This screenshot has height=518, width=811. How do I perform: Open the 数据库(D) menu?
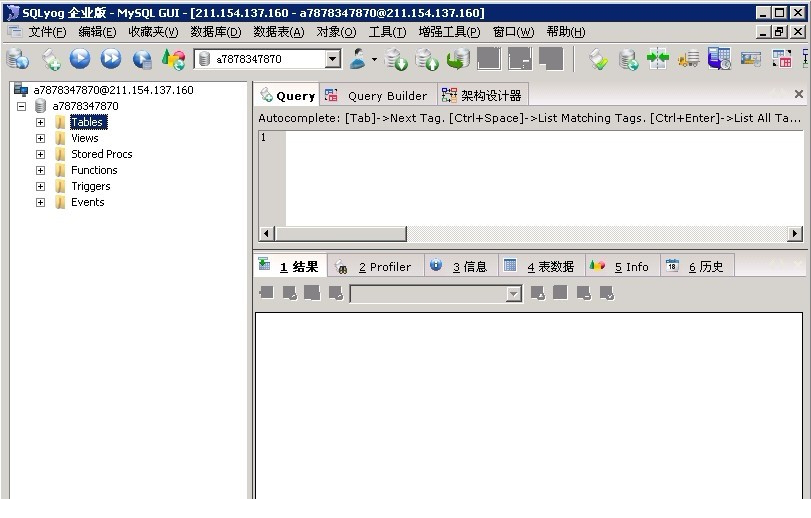point(216,32)
